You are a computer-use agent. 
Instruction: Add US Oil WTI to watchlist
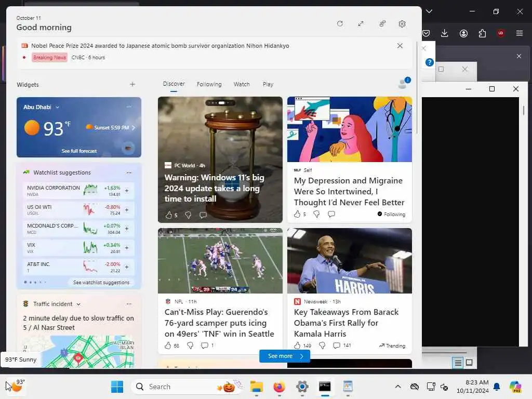(127, 210)
